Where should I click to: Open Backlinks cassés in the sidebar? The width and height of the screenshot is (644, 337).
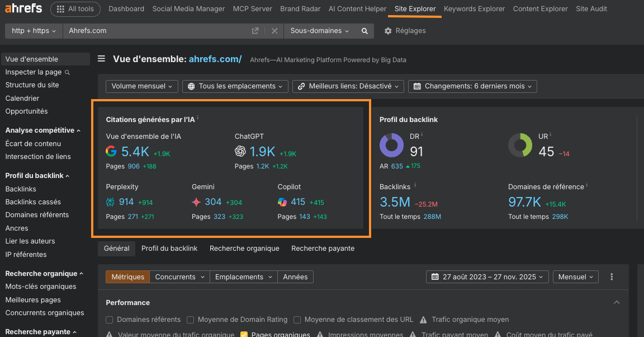click(x=33, y=202)
